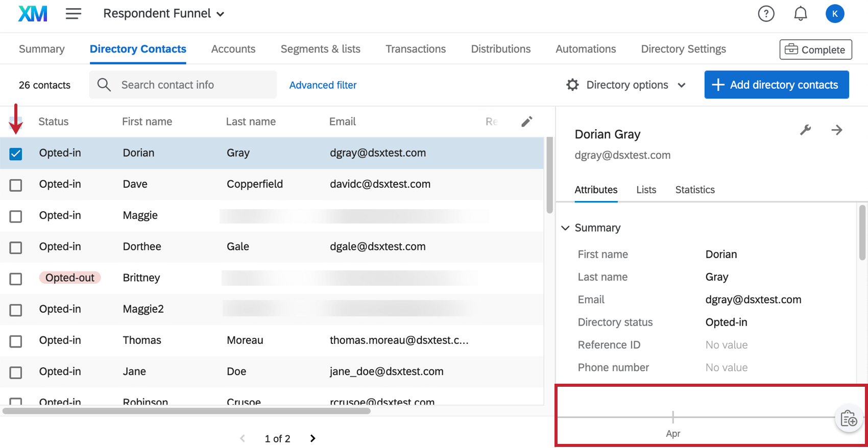Uncheck the Dorian Gray contact checkbox
Viewport: 868px width, 448px height.
(16, 154)
